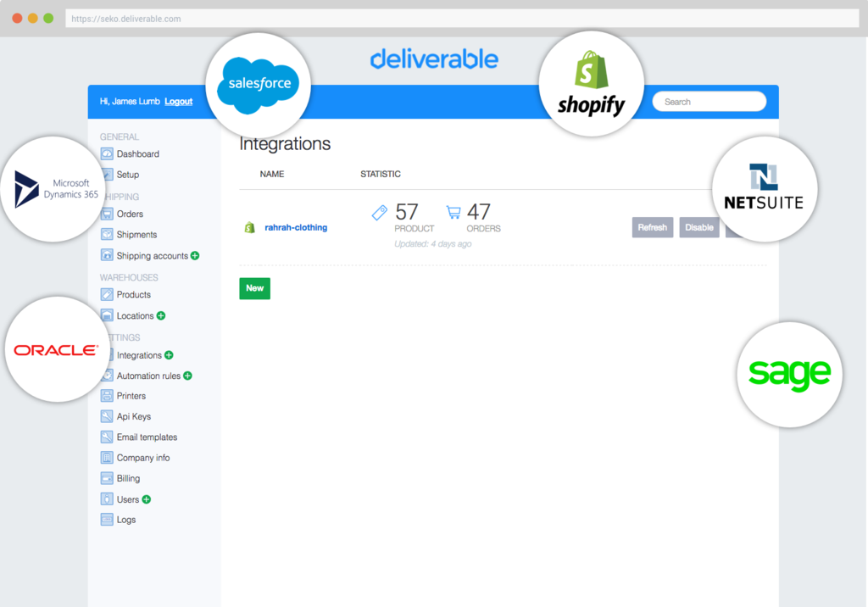This screenshot has width=868, height=607.
Task: Click the Logs icon
Action: tap(107, 520)
